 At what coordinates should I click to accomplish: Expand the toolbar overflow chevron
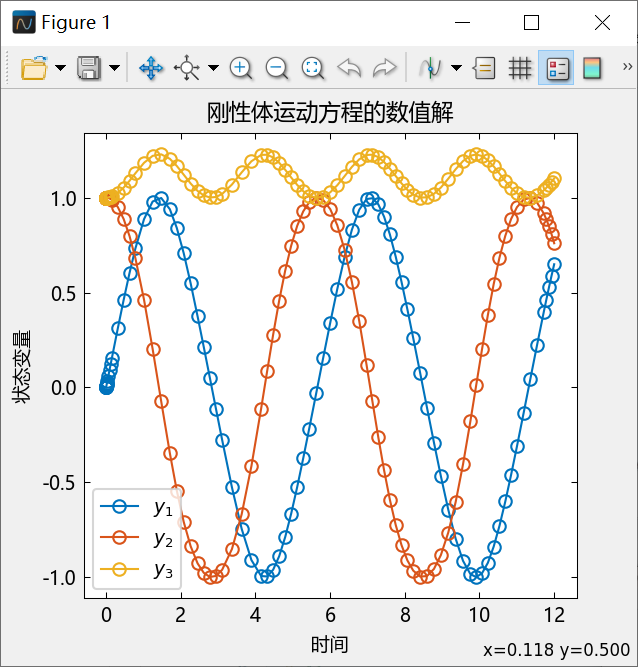pyautogui.click(x=627, y=67)
